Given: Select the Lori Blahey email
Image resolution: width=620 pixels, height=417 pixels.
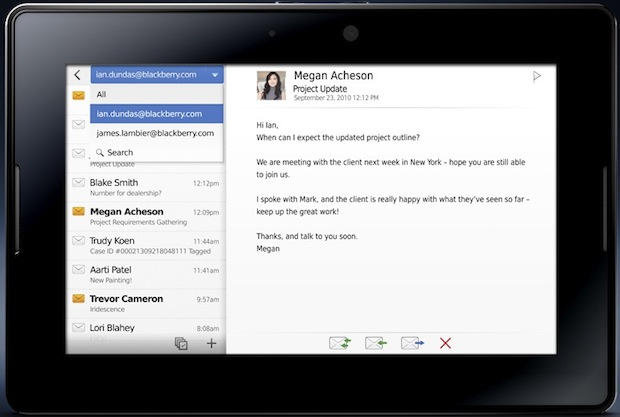Looking at the screenshot, I should 145,331.
